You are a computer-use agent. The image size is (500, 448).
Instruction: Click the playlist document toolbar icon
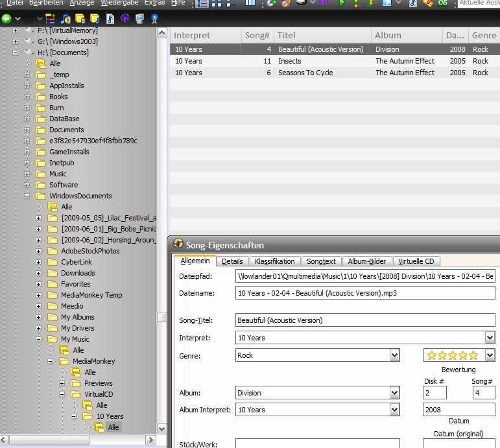pyautogui.click(x=110, y=19)
